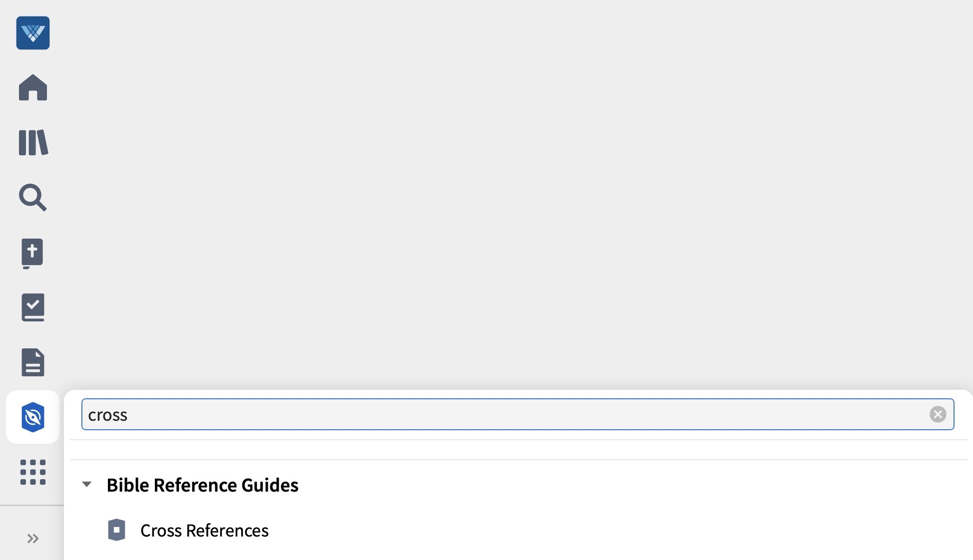Click the Cross References guide hexagon icon
The width and height of the screenshot is (973, 560).
tap(116, 530)
